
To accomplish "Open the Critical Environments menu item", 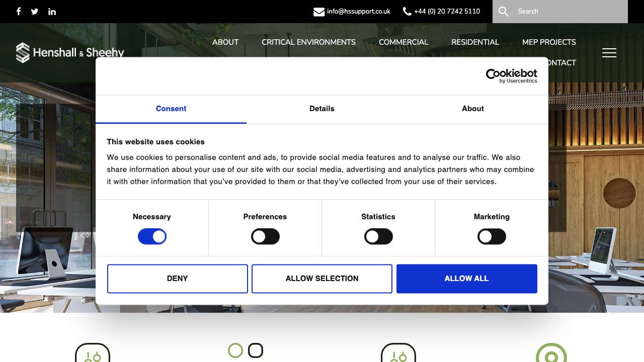I will pos(308,42).
